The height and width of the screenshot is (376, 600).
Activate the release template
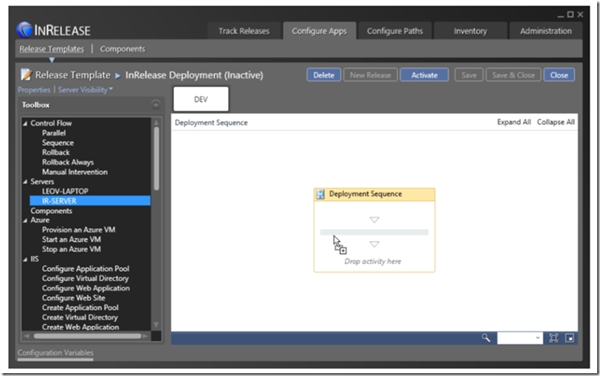424,75
